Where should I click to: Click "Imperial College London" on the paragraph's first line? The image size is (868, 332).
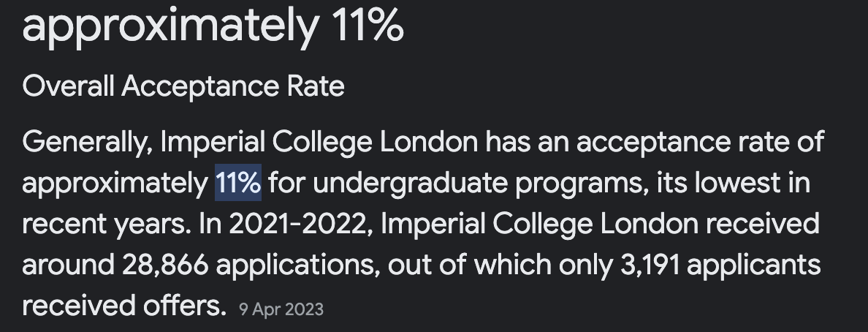point(318,142)
